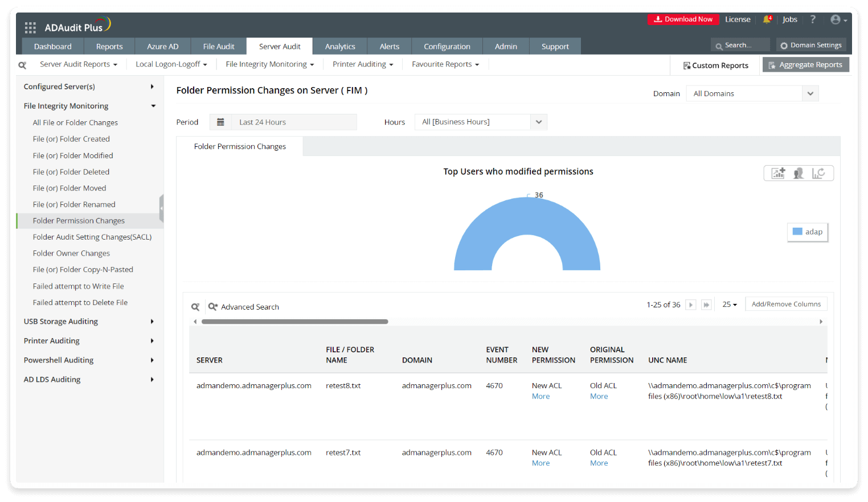Image resolution: width=868 pixels, height=502 pixels.
Task: Open the License link
Action: coord(738,19)
